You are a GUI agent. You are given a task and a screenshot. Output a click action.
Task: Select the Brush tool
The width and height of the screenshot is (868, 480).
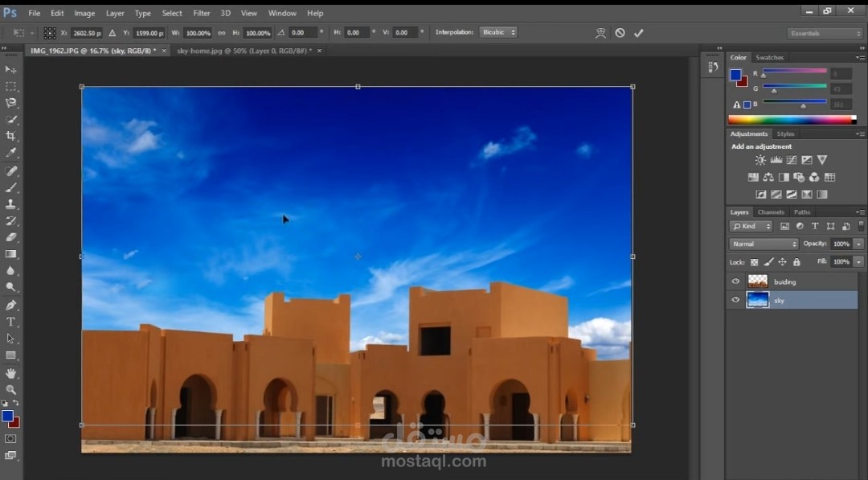pos(10,187)
